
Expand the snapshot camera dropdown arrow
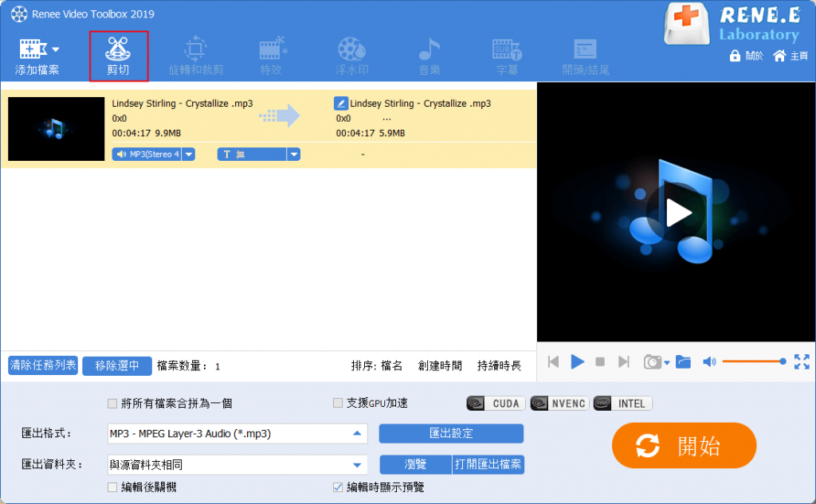point(667,362)
